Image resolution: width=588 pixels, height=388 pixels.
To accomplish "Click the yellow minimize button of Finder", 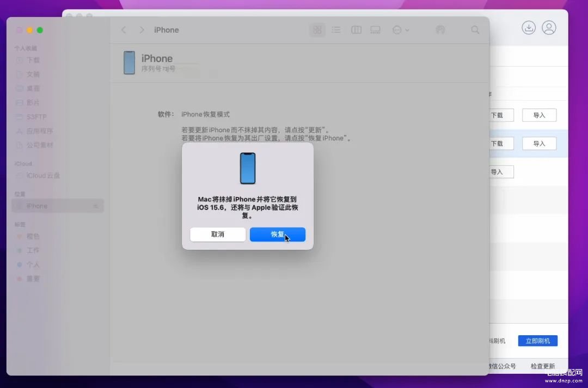I will click(x=29, y=30).
